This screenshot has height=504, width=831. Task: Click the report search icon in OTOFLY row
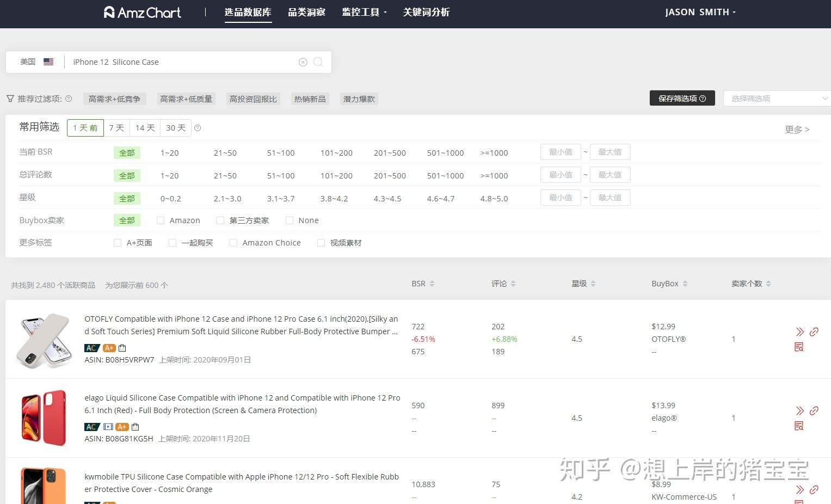[x=799, y=347]
